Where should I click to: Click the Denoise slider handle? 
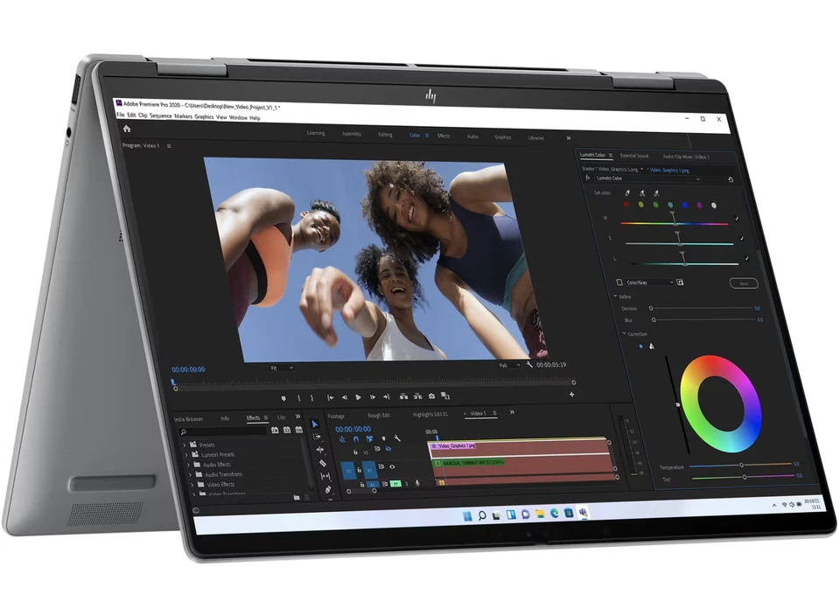click(x=651, y=308)
